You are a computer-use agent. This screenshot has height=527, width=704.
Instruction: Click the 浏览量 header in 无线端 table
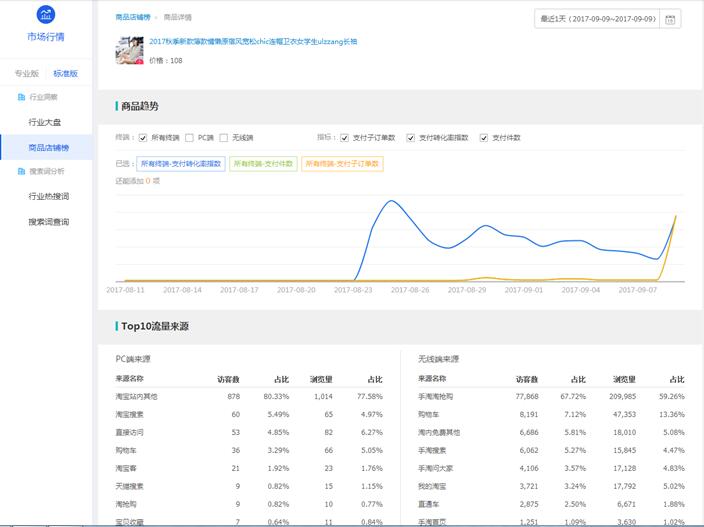[x=625, y=379]
